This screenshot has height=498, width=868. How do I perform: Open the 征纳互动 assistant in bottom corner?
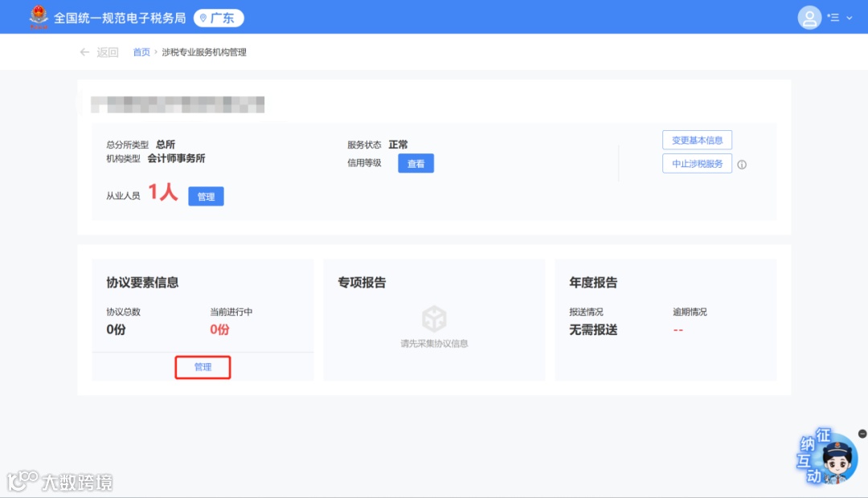(829, 458)
